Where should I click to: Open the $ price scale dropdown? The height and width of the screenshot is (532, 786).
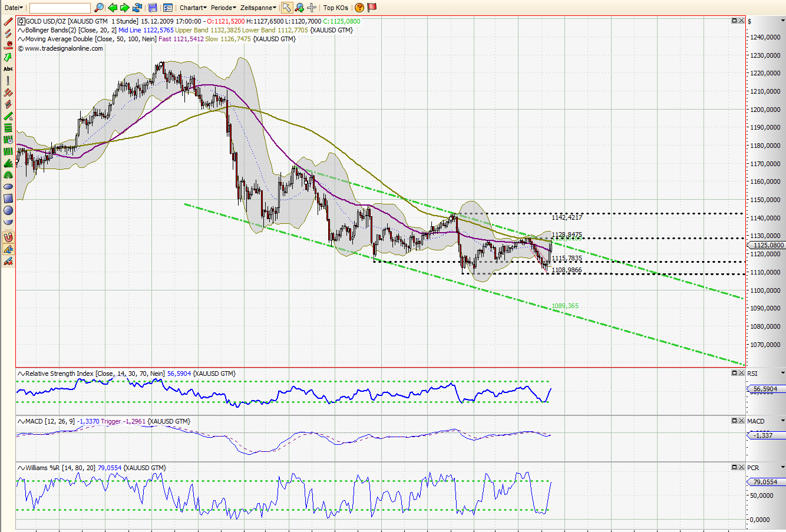tap(783, 21)
